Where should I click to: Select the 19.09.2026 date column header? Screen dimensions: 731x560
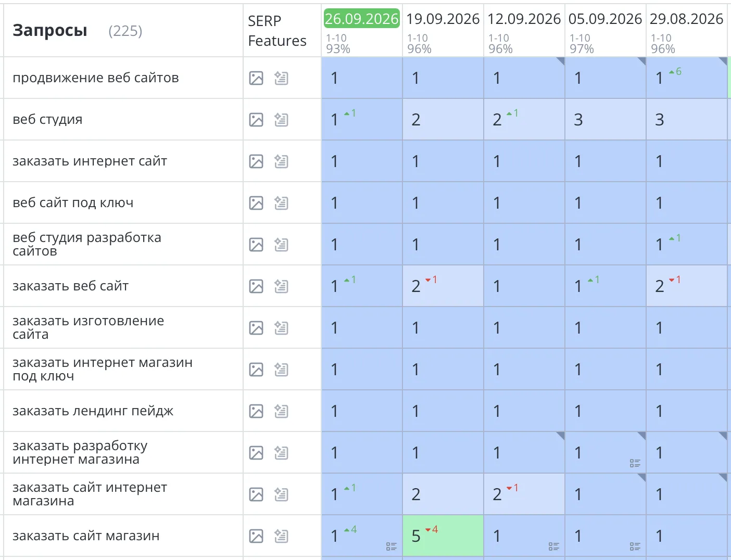[443, 19]
